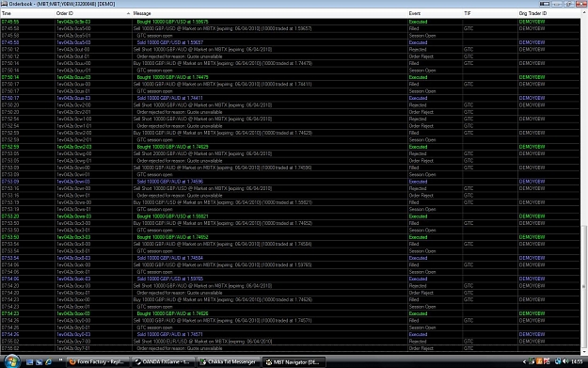The height and width of the screenshot is (368, 588).
Task: Select row 'Sold 10000 GBP/USD at 1.59657'
Action: point(291,42)
